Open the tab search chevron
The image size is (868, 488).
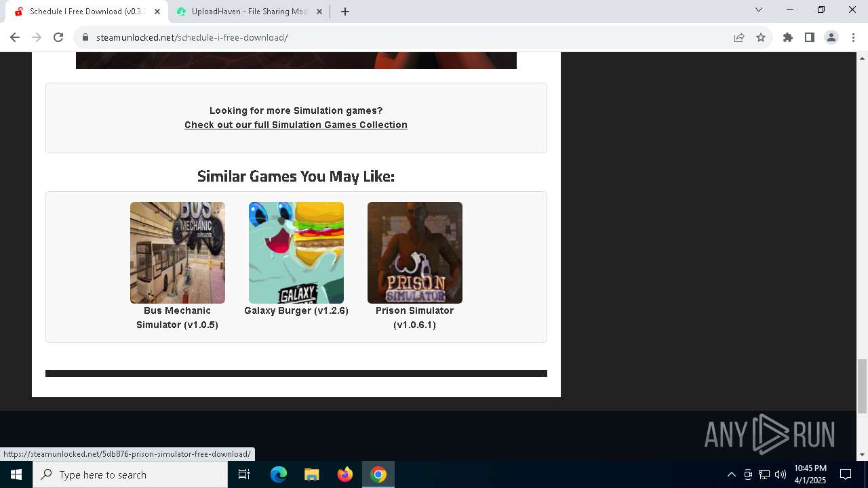(x=759, y=9)
